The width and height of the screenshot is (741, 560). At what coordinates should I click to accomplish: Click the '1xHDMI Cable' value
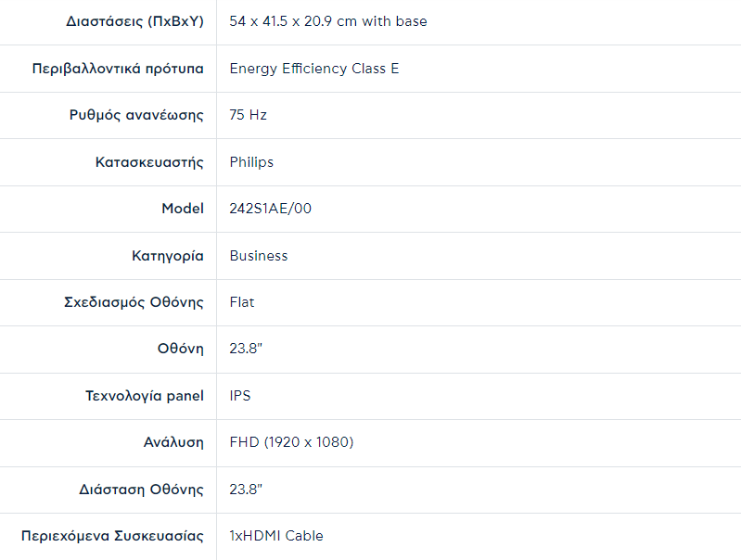coord(276,536)
